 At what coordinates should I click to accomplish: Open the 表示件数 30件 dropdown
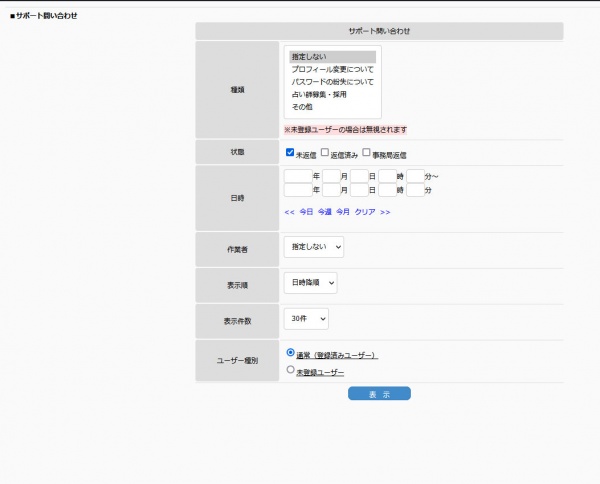(x=306, y=319)
